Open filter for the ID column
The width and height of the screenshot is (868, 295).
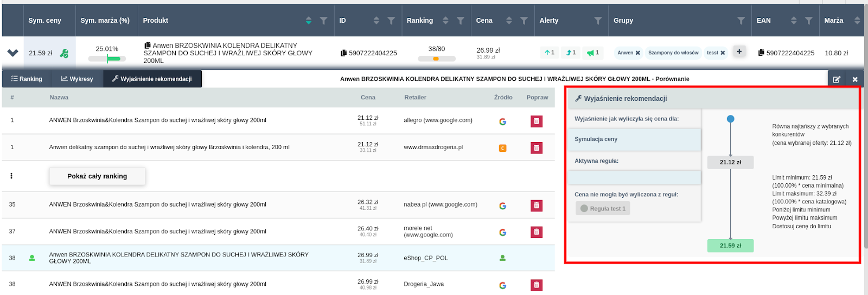coord(391,21)
